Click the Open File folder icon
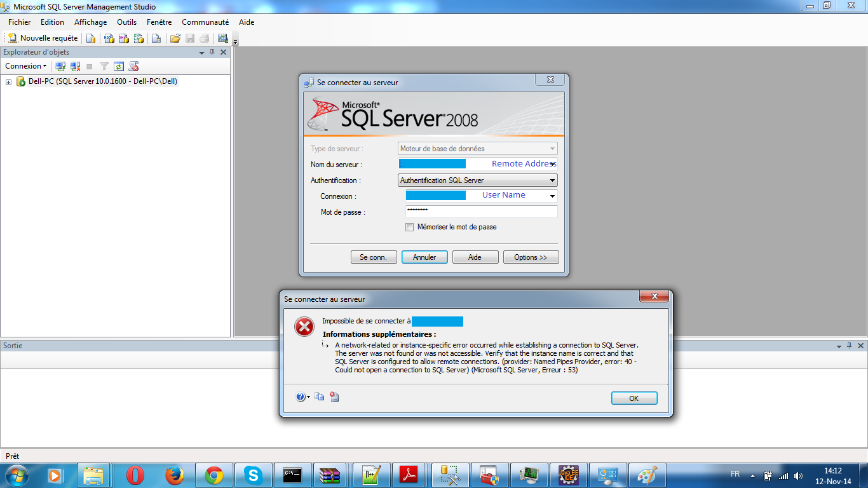The width and height of the screenshot is (868, 488). tap(175, 38)
